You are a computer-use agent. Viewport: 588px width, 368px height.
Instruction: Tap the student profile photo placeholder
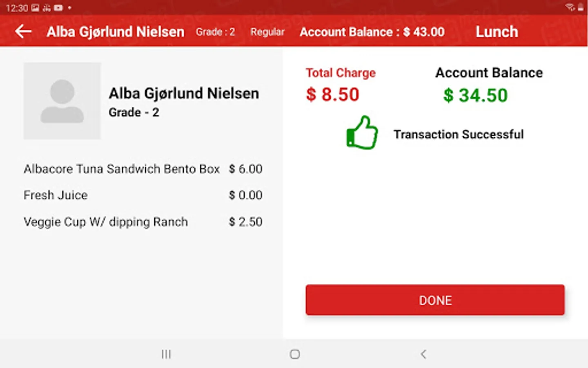coord(62,101)
